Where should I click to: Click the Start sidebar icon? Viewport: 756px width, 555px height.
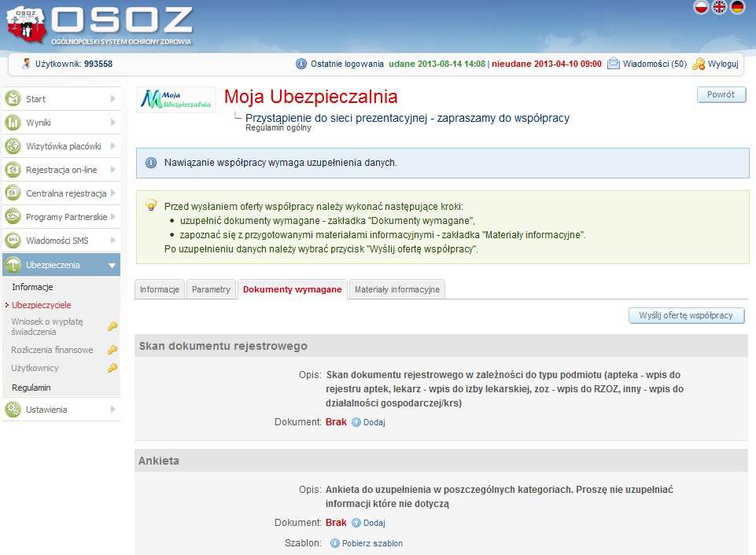(13, 99)
